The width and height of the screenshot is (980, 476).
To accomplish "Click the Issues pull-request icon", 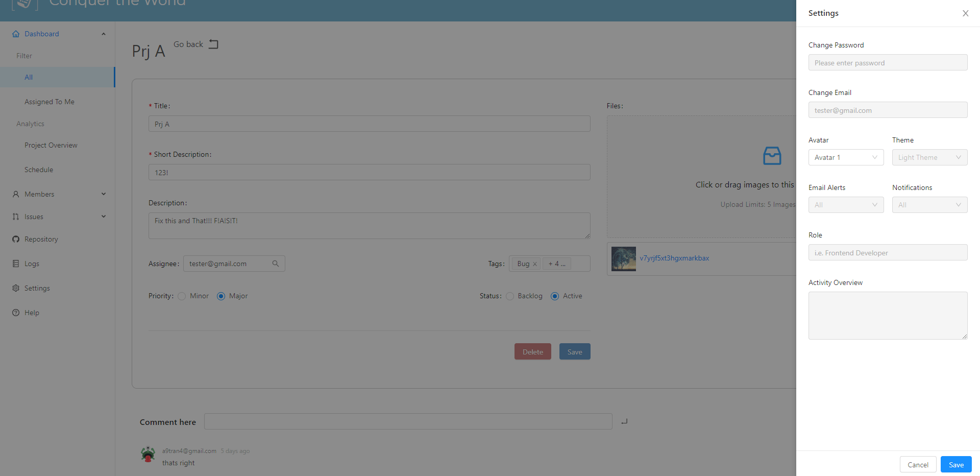I will (x=16, y=217).
